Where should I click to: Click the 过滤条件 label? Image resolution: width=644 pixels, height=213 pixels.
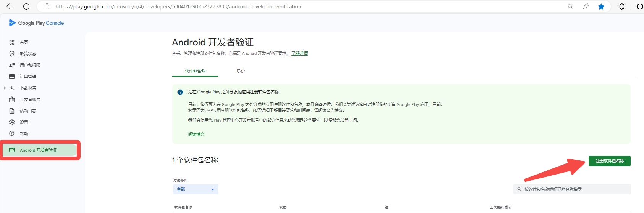click(x=180, y=181)
